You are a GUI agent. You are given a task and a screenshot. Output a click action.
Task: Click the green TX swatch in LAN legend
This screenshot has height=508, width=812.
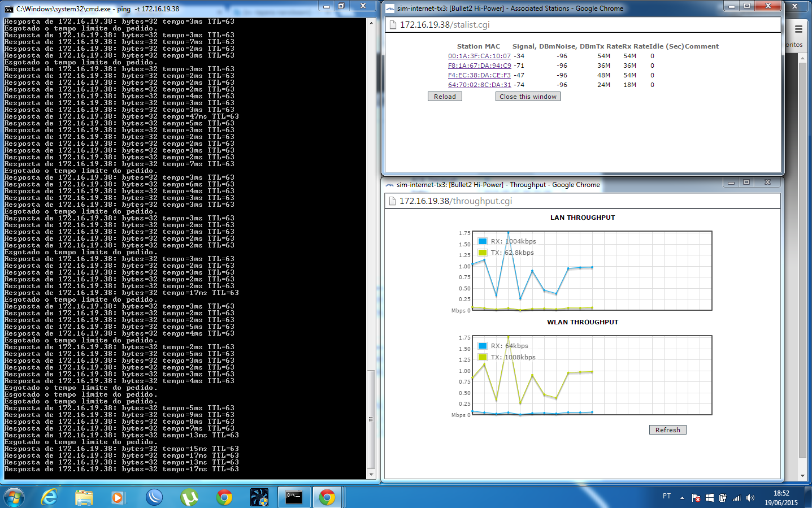[483, 253]
